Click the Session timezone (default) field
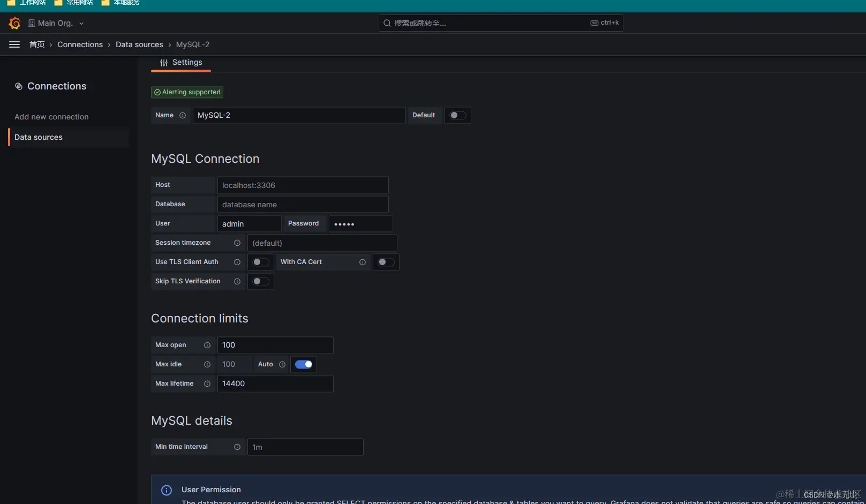The width and height of the screenshot is (866, 504). 322,243
